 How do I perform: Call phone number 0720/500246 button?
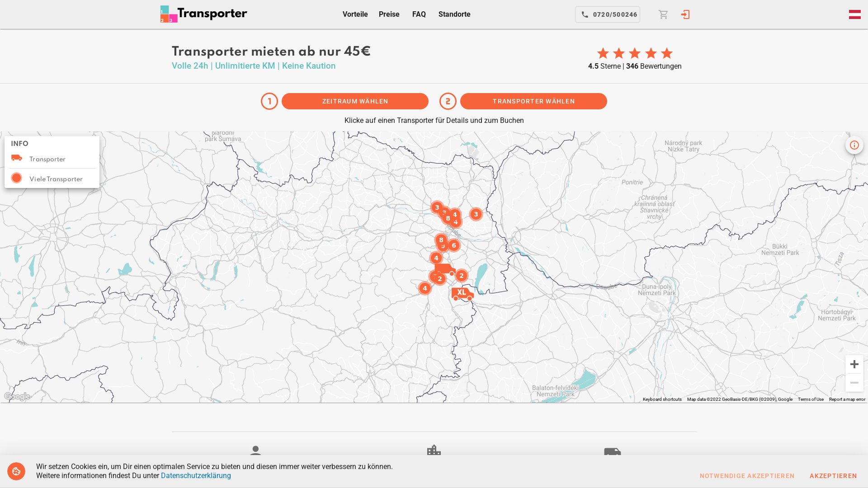tap(607, 14)
